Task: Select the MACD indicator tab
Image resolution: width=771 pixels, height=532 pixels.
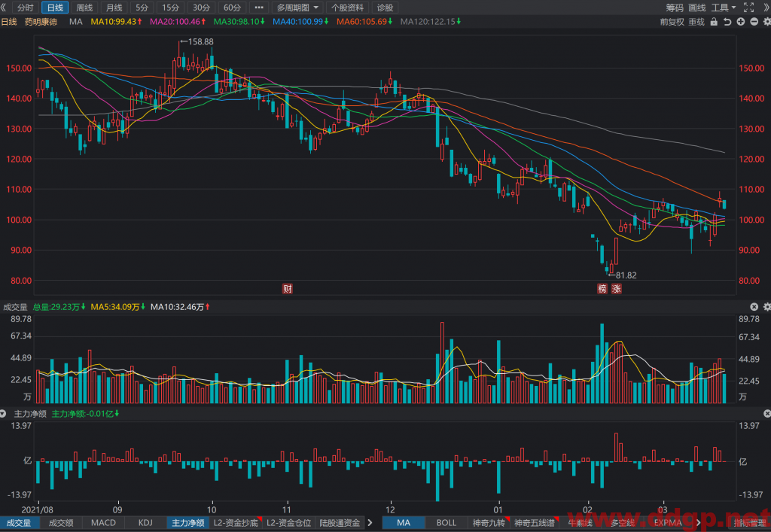Action: click(x=103, y=523)
